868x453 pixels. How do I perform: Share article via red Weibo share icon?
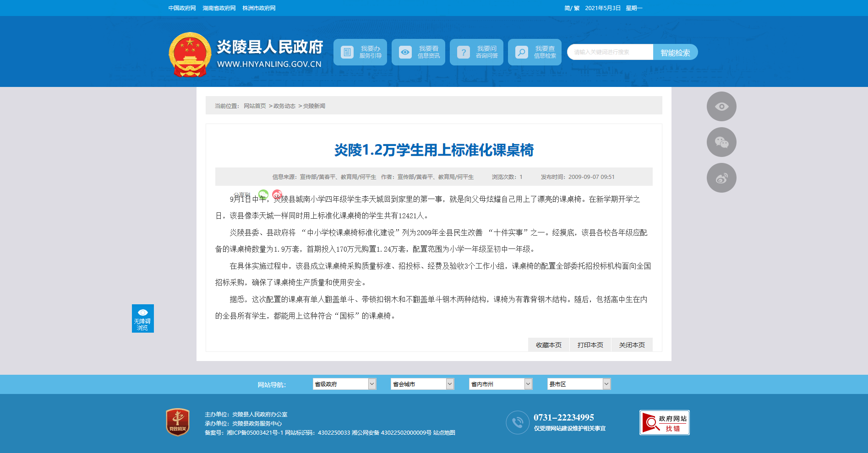[277, 194]
